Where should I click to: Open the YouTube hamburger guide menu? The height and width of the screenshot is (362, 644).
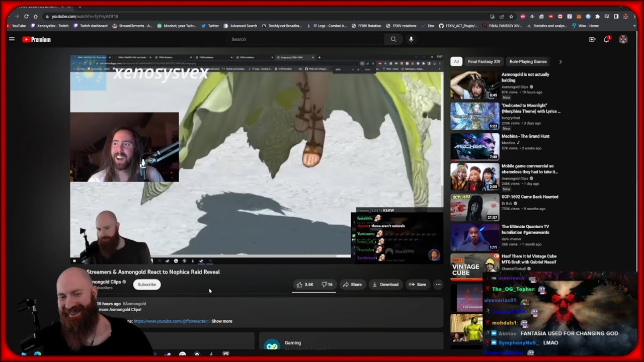[x=12, y=39]
